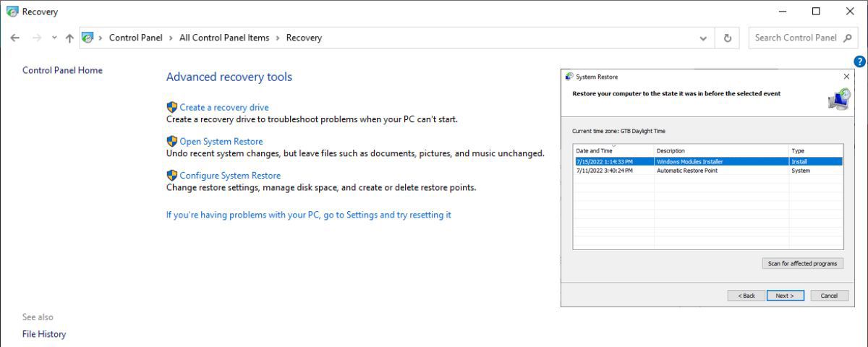This screenshot has width=868, height=347.
Task: Open the recent locations chevron
Action: pyautogui.click(x=54, y=38)
